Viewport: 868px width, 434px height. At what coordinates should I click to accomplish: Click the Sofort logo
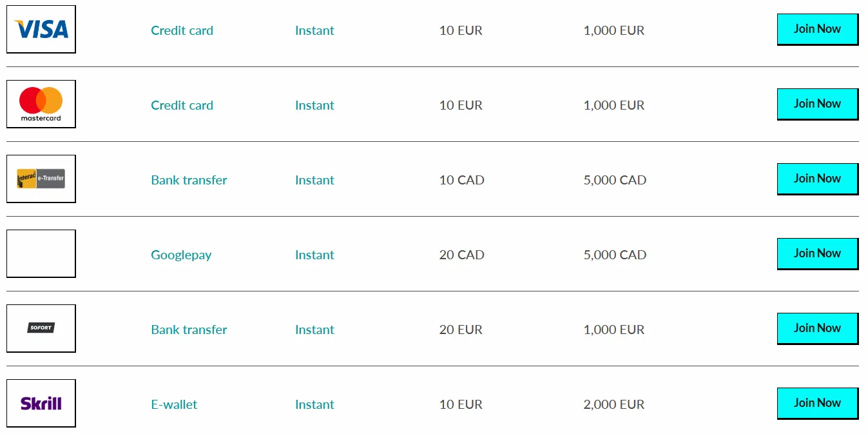(41, 328)
